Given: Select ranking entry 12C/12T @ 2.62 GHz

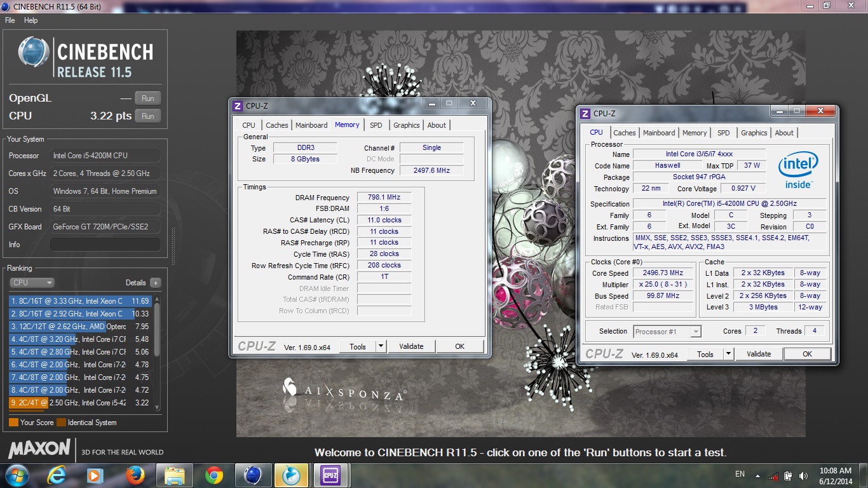Looking at the screenshot, I should click(81, 327).
